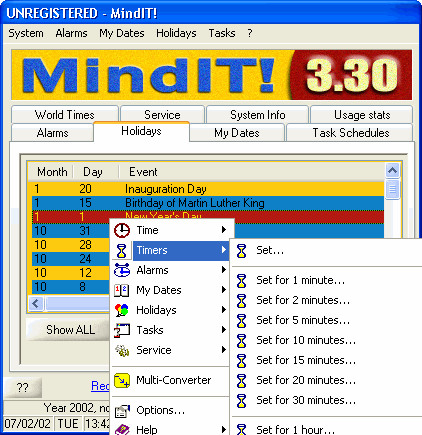This screenshot has height=435, width=422.
Task: Switch to the Usage stats tab
Action: [362, 115]
